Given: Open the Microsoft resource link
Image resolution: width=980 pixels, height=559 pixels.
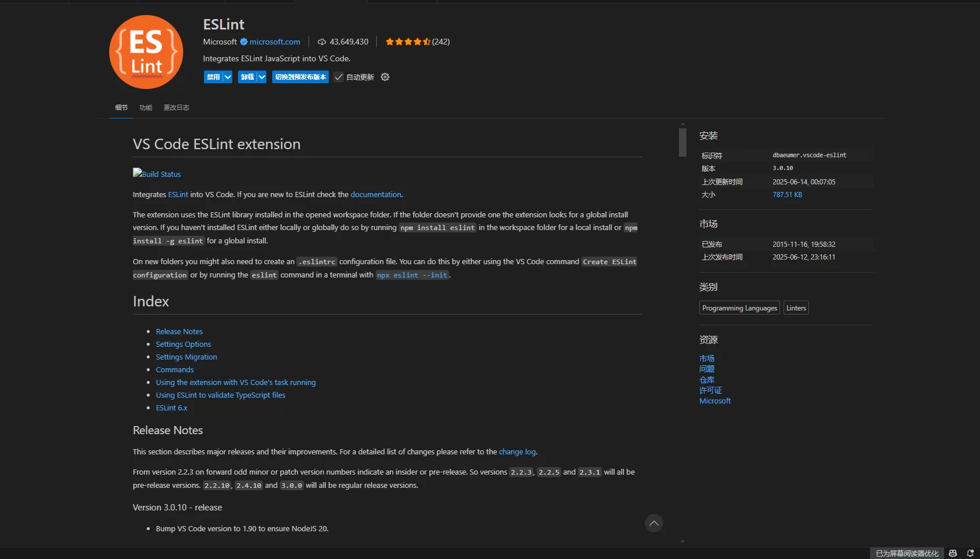Looking at the screenshot, I should pyautogui.click(x=715, y=401).
